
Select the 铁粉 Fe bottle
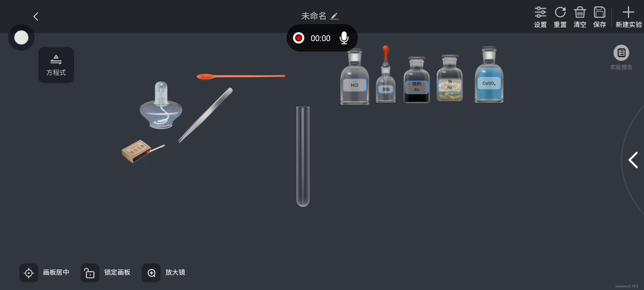click(417, 80)
